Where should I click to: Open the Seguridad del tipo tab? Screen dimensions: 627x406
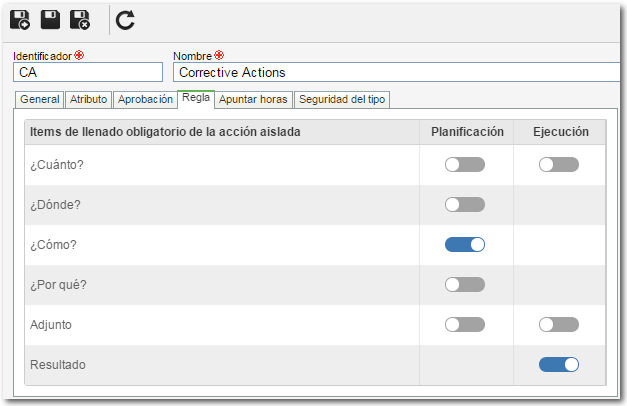click(x=342, y=99)
